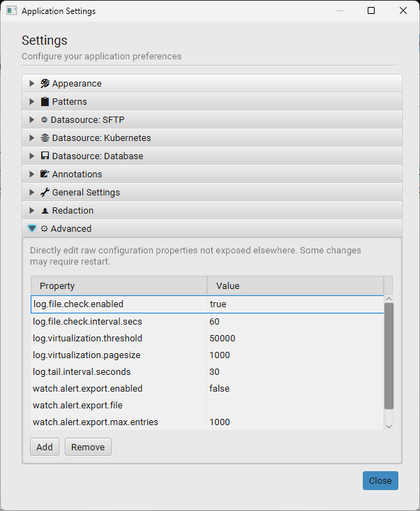Open the Datasource: SFTP title
This screenshot has height=511, width=420.
(x=88, y=120)
